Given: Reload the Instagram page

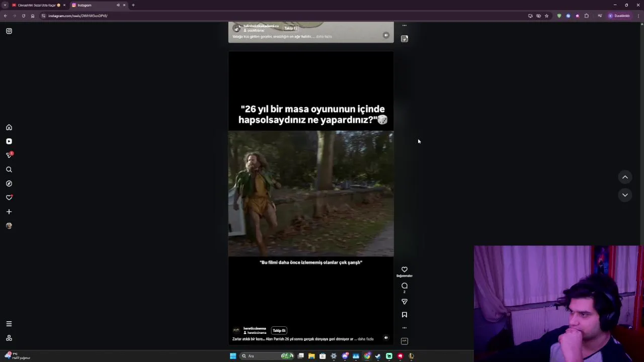Looking at the screenshot, I should tap(24, 16).
